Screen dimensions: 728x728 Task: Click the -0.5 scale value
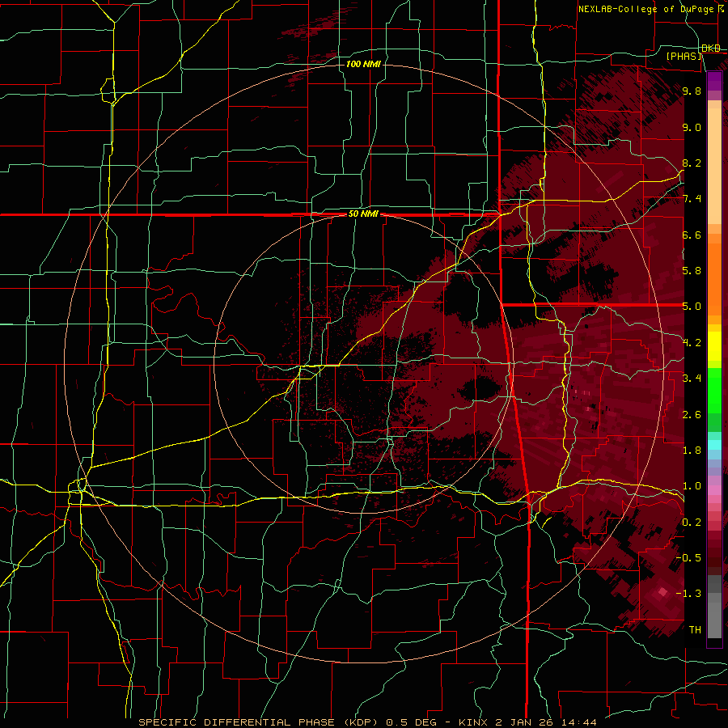[x=689, y=557]
